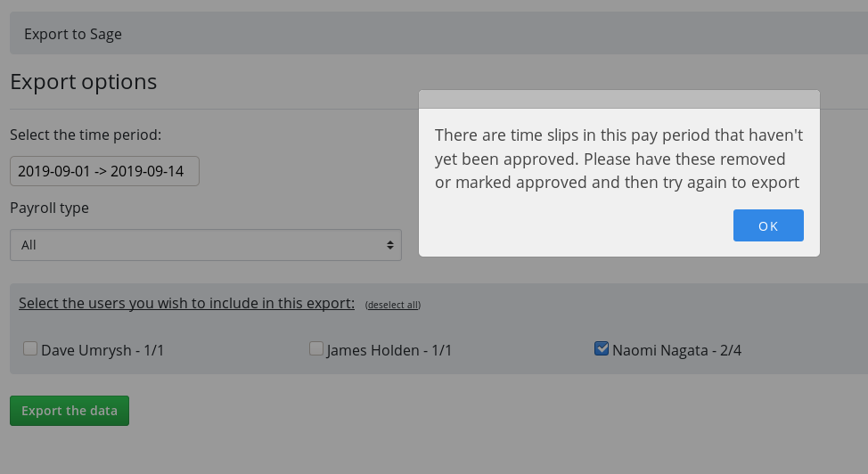Click the deselect all link

pyautogui.click(x=392, y=305)
